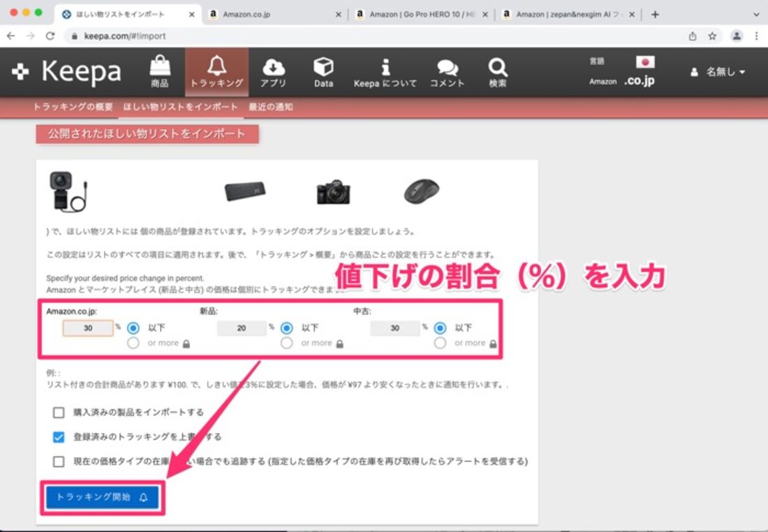
Task: Bookmark this page with star icon
Action: (712, 36)
